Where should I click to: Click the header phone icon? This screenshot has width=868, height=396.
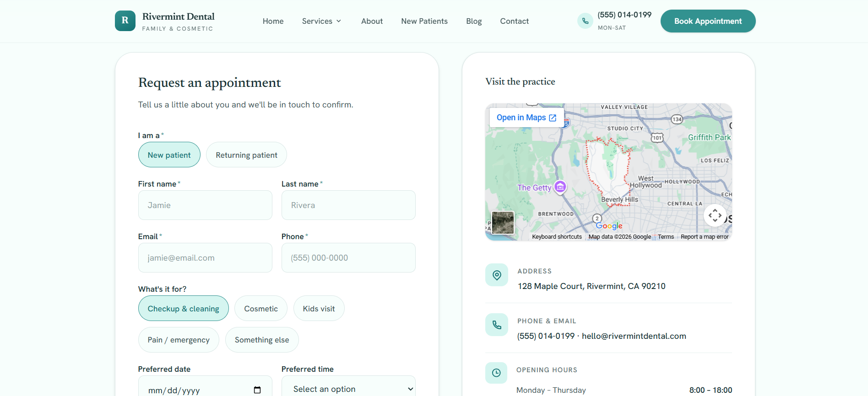pos(585,21)
